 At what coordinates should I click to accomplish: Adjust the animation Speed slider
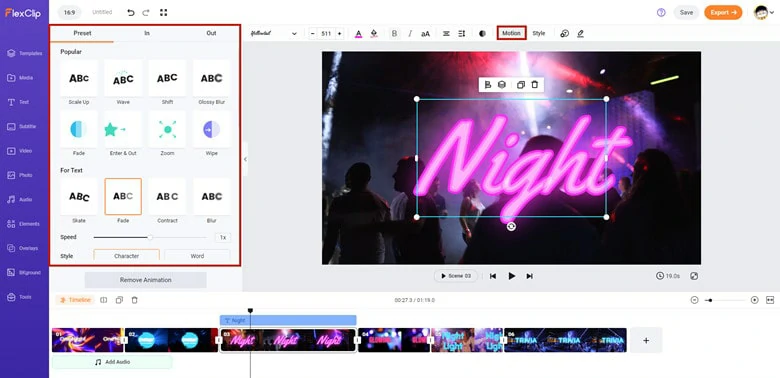[x=150, y=237]
